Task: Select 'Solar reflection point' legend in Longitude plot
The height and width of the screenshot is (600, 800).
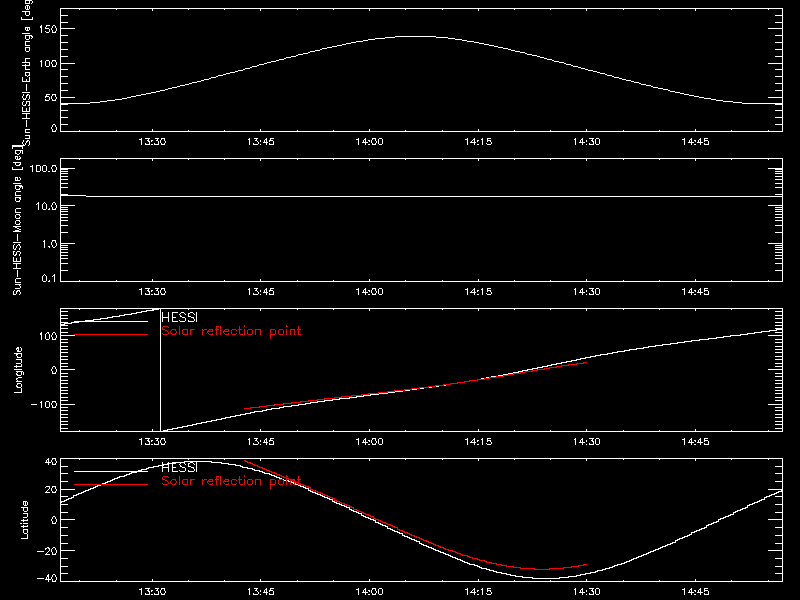Action: pos(231,331)
